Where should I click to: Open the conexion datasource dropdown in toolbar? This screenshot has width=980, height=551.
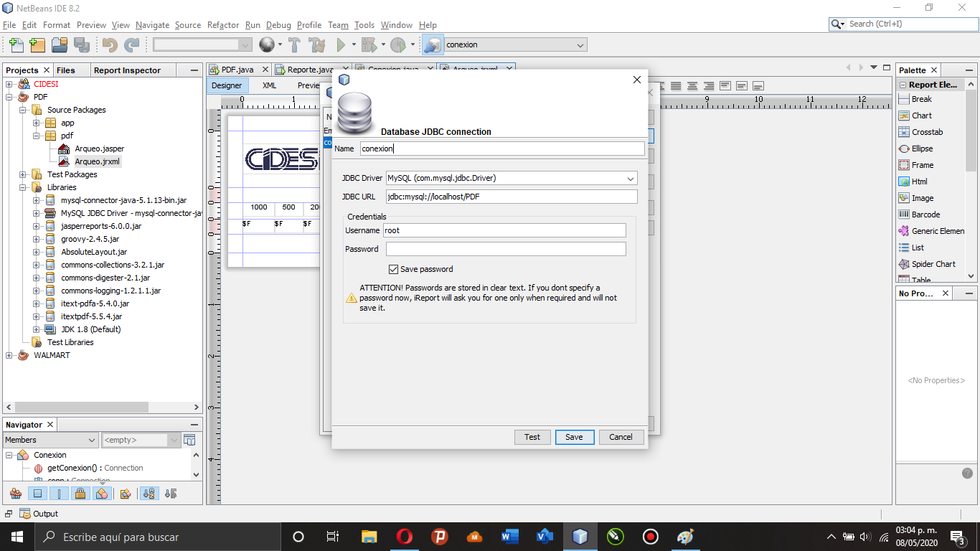[x=580, y=44]
